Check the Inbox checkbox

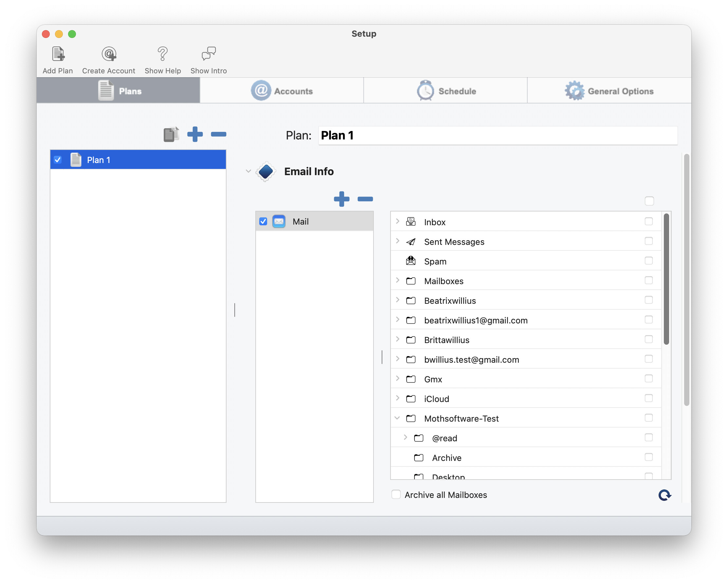tap(648, 221)
